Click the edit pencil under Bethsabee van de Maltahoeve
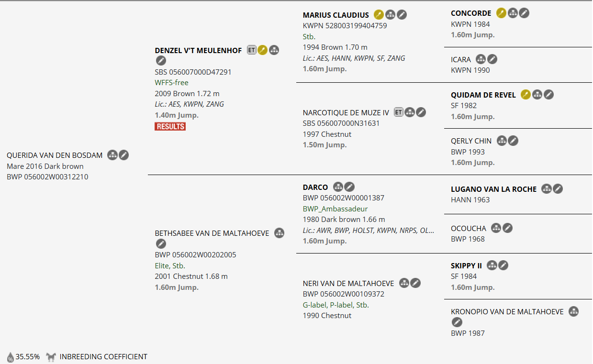Screen dimensions: 593x364 coord(161,244)
